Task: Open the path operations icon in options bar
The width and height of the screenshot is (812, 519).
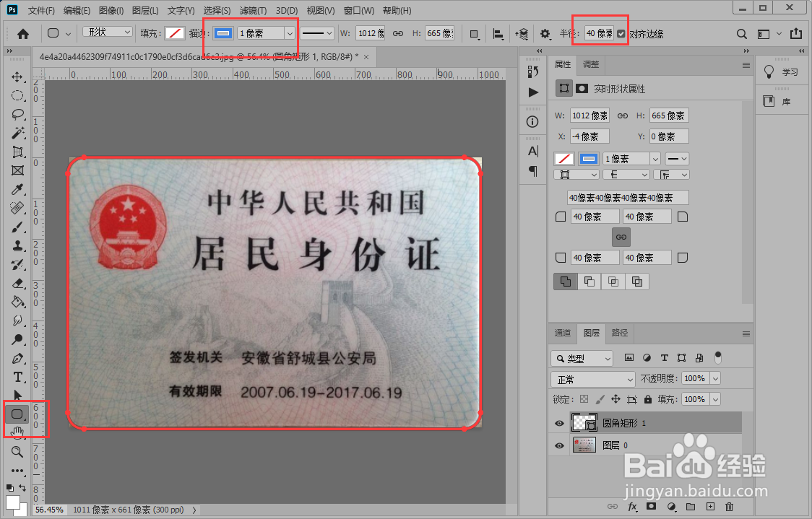Action: tap(474, 34)
